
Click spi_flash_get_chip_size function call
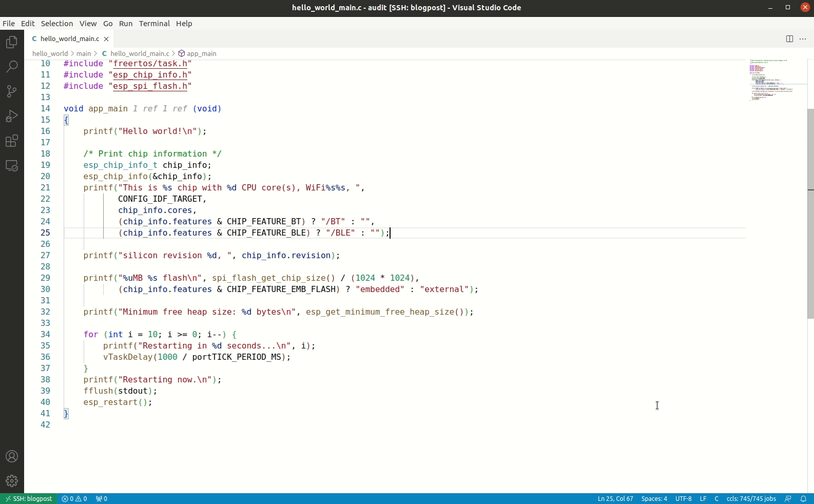pos(269,278)
